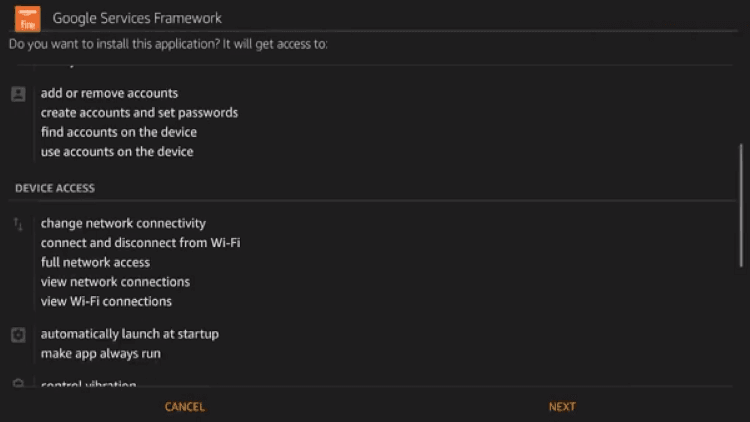Select 'connect and disconnect from Wi-Fi' permission

click(x=140, y=243)
